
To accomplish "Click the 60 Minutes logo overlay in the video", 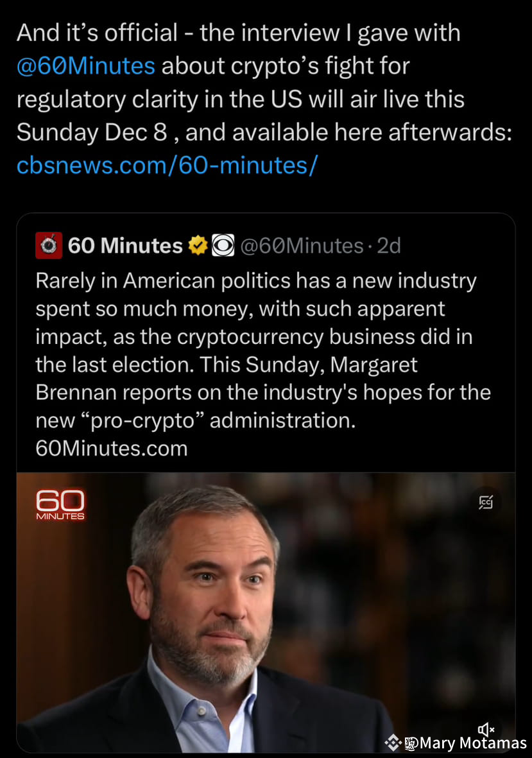I will pos(60,505).
